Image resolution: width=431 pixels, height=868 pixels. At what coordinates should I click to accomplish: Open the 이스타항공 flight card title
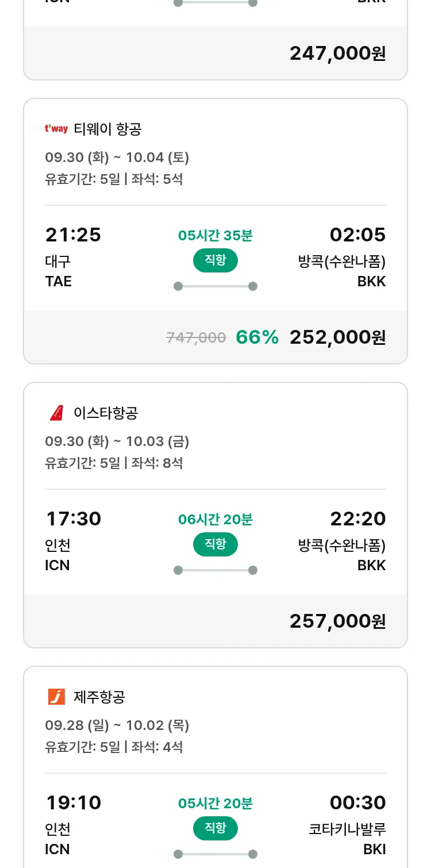click(106, 413)
